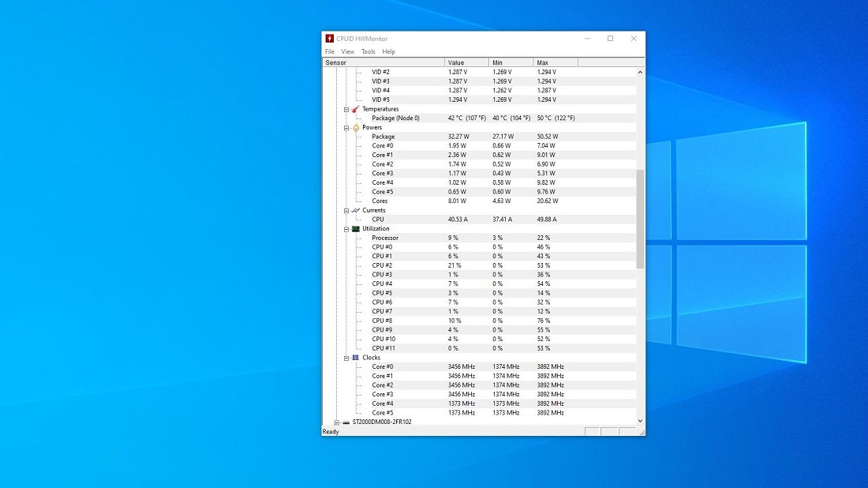Click the Value column header
868x488 pixels.
pos(466,62)
